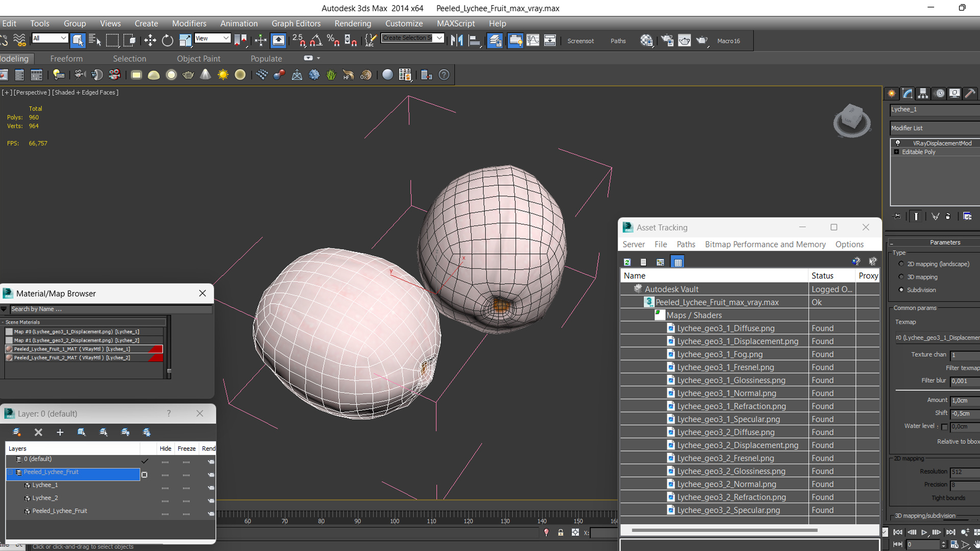Click the Teapot primitive icon

click(188, 75)
